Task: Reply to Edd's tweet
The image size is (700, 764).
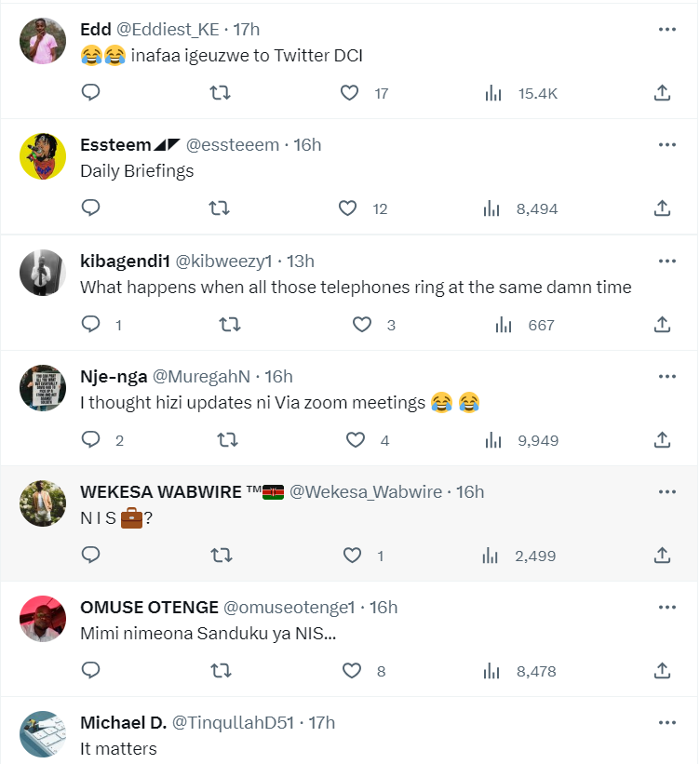Action: [x=90, y=93]
